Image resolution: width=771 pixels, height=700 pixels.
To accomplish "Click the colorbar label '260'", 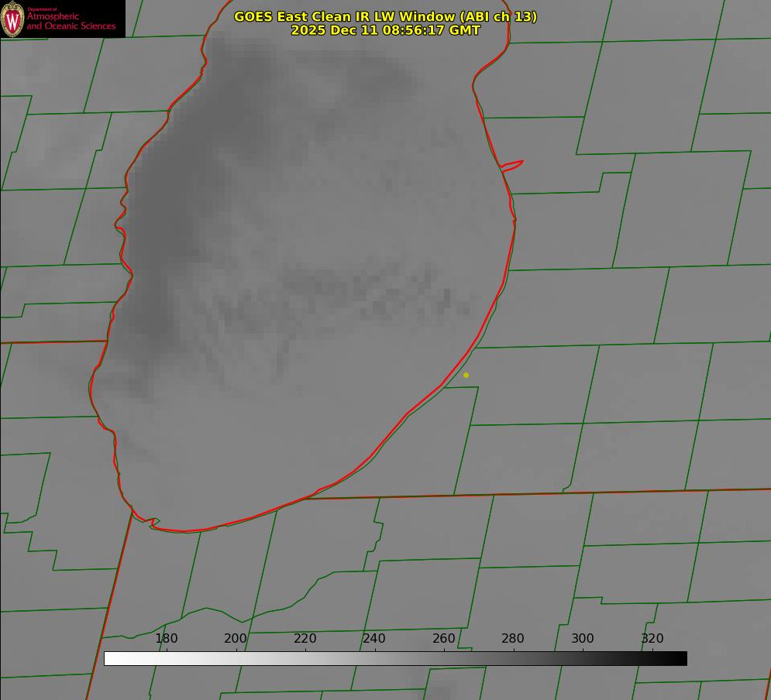I will pyautogui.click(x=444, y=638).
